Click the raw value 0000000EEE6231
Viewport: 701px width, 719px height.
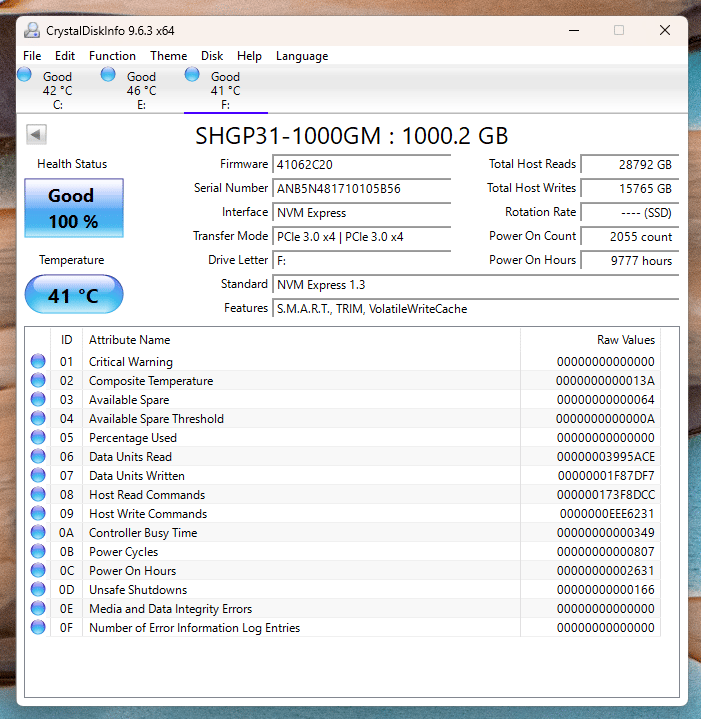607,514
